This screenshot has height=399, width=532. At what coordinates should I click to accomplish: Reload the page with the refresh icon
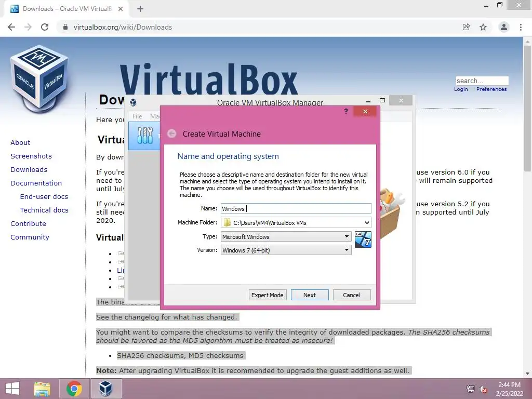[45, 27]
